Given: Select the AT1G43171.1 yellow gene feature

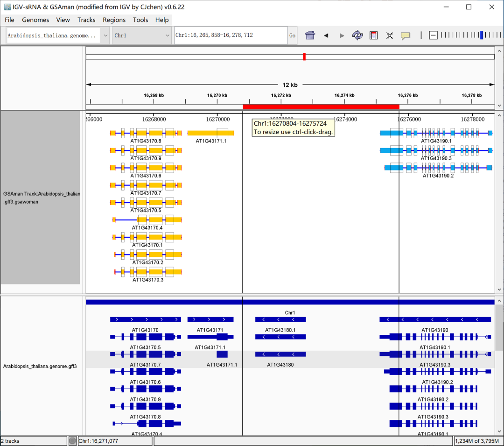Looking at the screenshot, I should pyautogui.click(x=210, y=133).
